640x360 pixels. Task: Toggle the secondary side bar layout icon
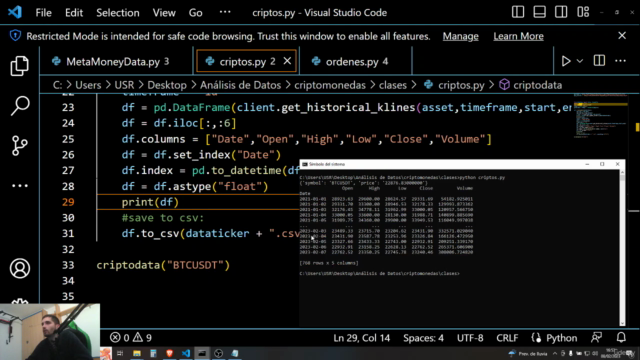[561, 12]
